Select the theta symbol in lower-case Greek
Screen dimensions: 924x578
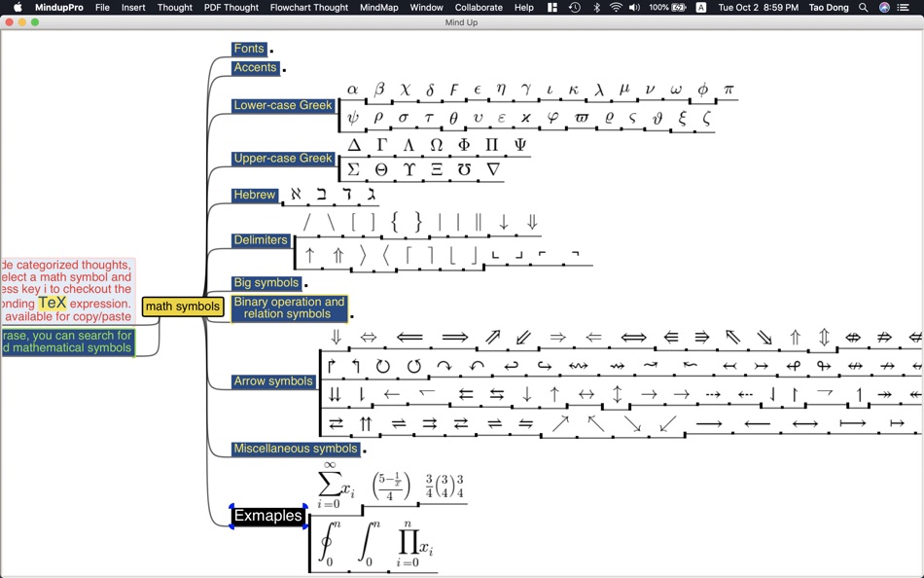[x=453, y=118]
